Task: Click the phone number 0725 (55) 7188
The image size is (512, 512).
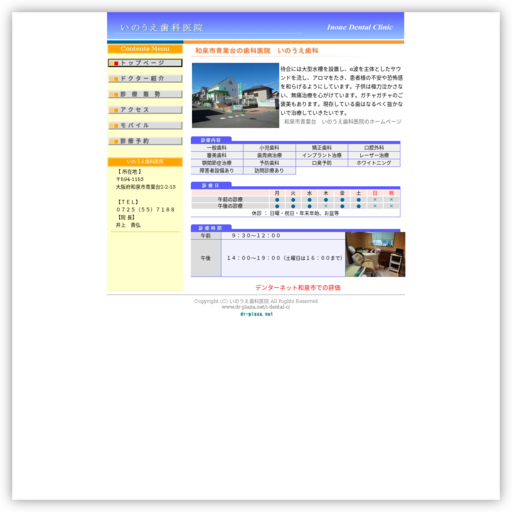Action: pos(145,210)
